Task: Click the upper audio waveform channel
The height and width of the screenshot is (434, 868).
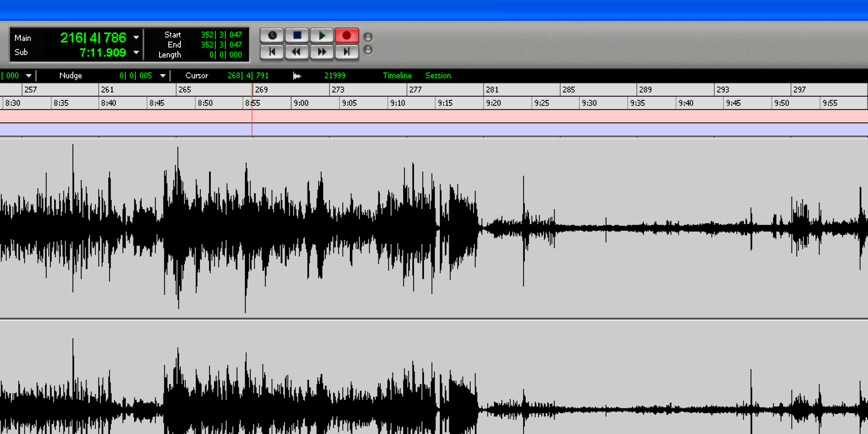Action: point(434,228)
